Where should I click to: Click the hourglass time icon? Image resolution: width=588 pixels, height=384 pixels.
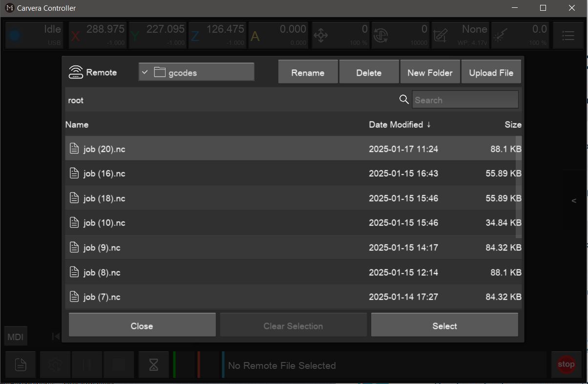coord(153,364)
